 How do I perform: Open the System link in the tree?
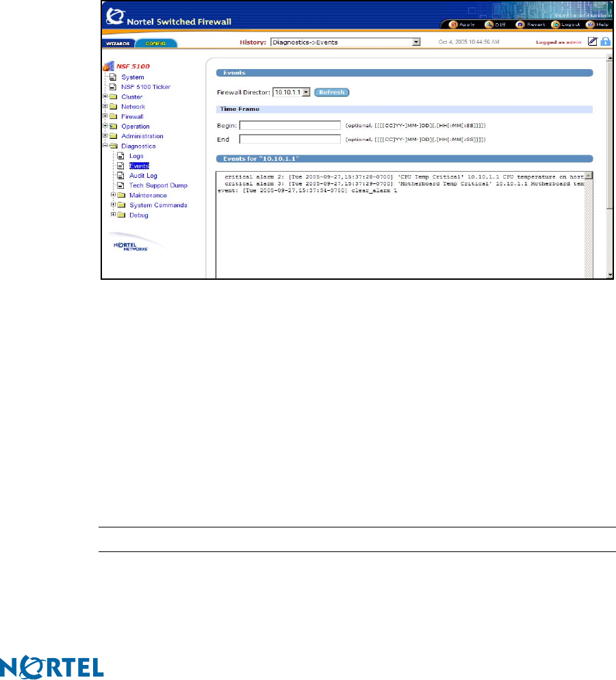[x=133, y=77]
